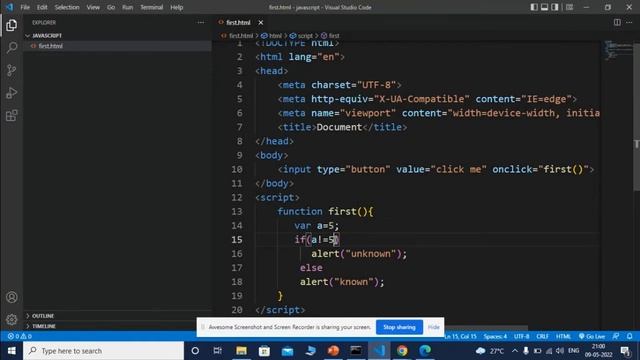Click the VS Code logo icon
Screen dimensions: 640x360
tap(9, 7)
